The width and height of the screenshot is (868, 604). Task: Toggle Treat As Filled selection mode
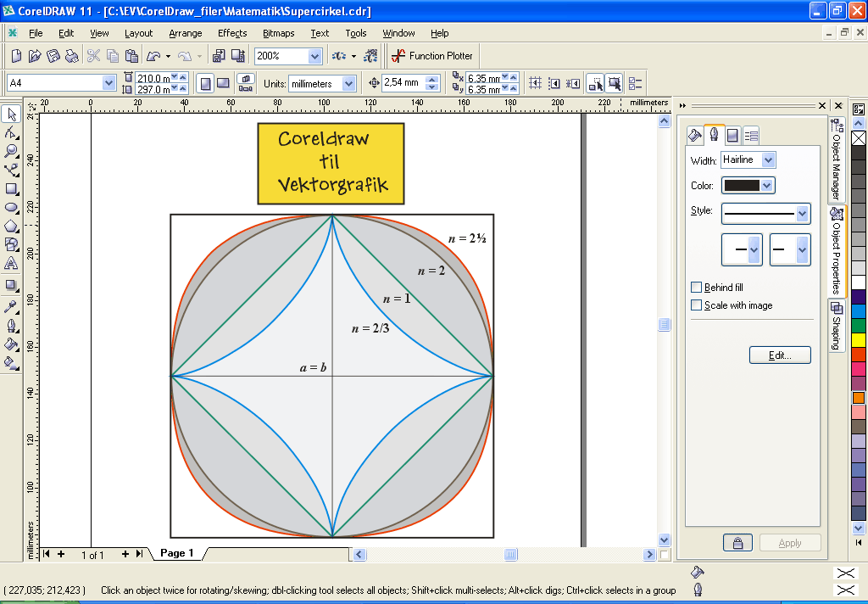614,84
